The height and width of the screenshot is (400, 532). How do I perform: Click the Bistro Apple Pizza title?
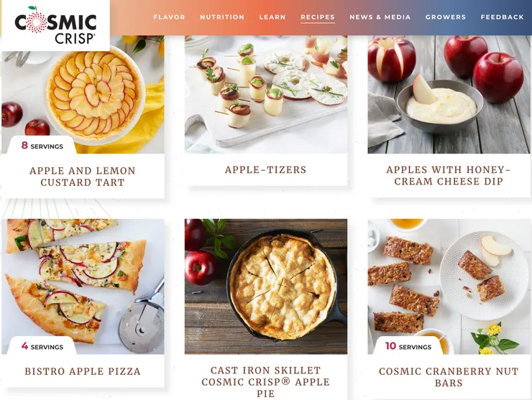coord(83,371)
